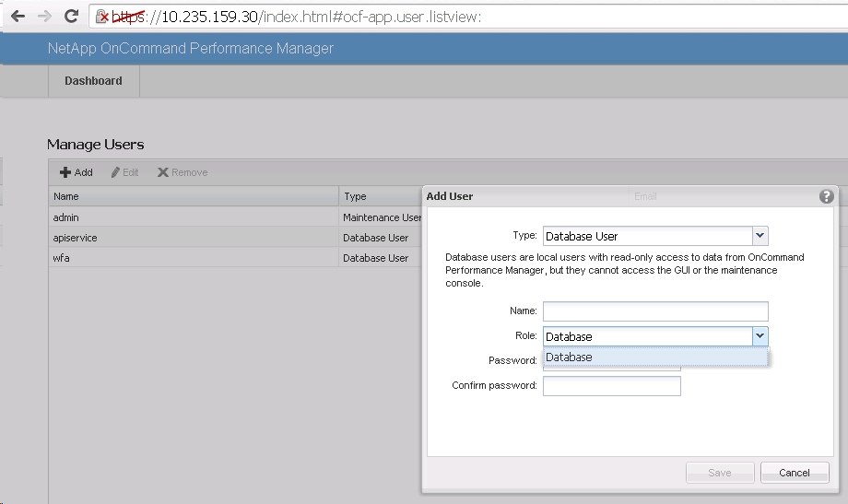
Task: Reload the page with the refresh icon
Action: pyautogui.click(x=71, y=17)
